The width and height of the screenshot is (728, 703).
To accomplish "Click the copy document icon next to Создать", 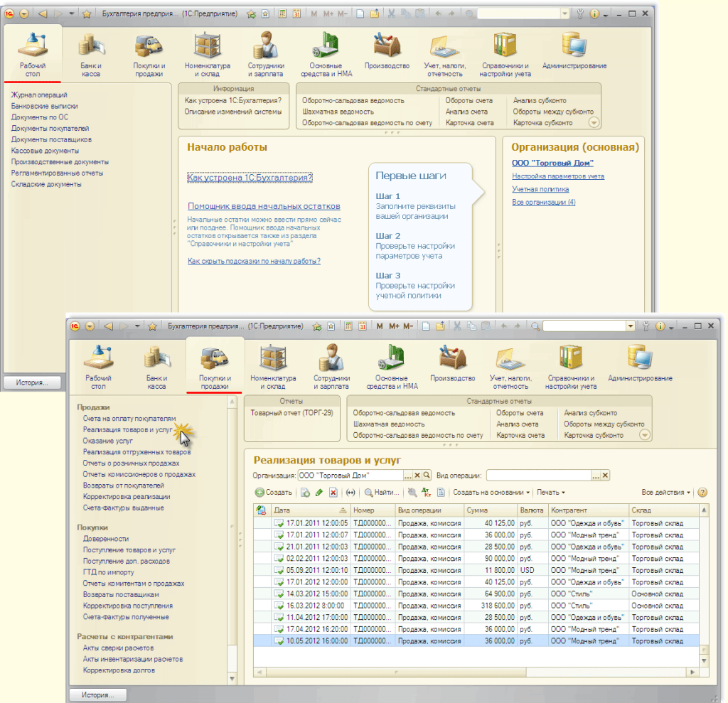I will pyautogui.click(x=305, y=493).
